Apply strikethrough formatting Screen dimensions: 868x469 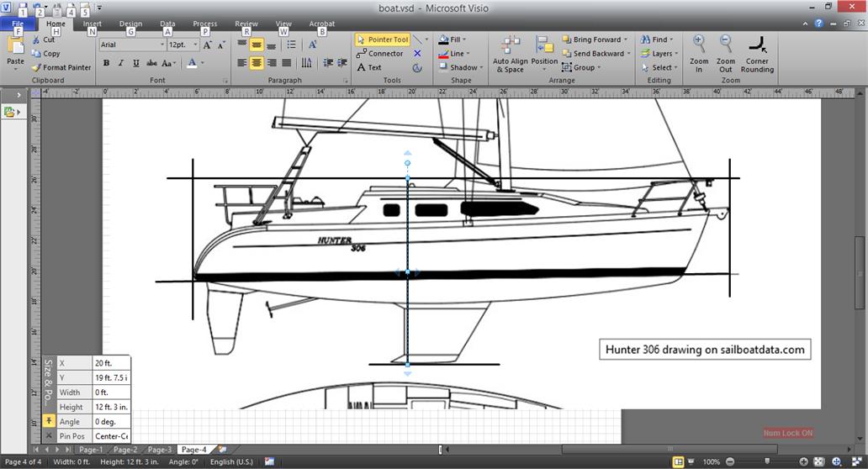(x=151, y=63)
